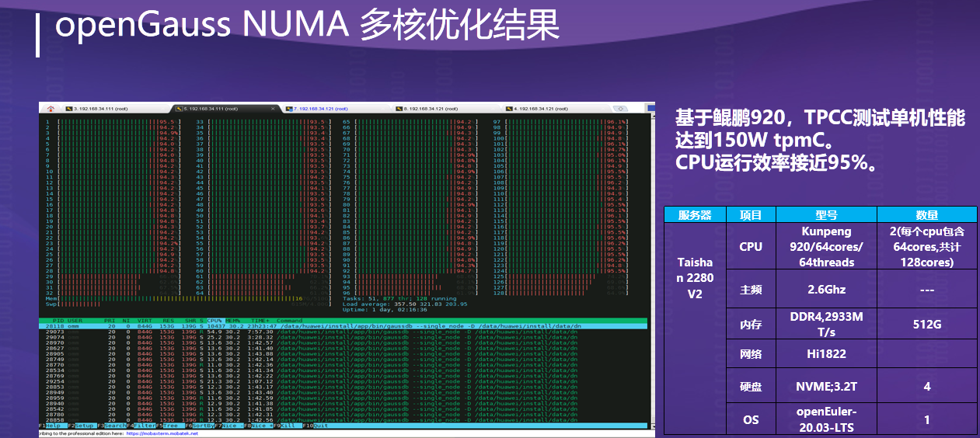Click the openEuler-20.03-LTS cell
The image size is (980, 438).
click(826, 419)
